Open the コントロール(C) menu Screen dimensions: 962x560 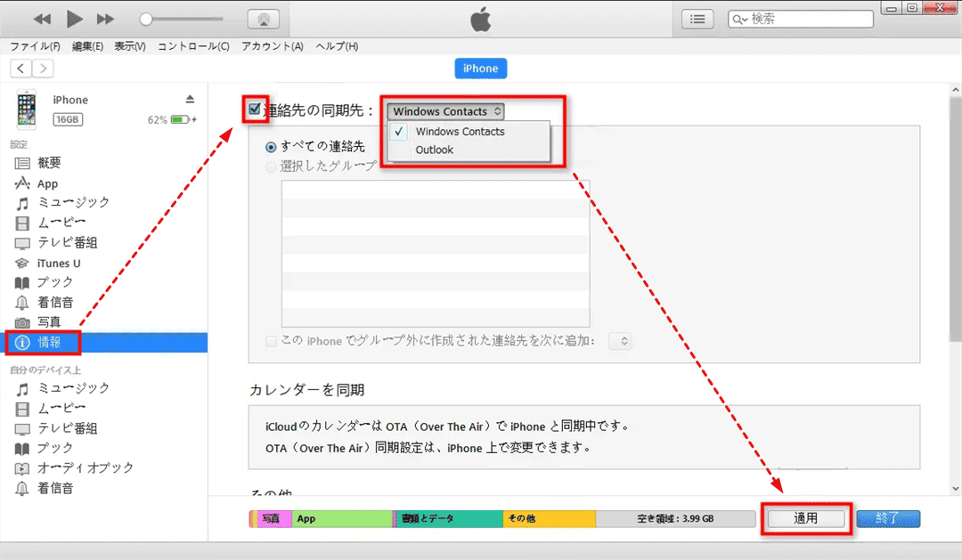[x=193, y=46]
